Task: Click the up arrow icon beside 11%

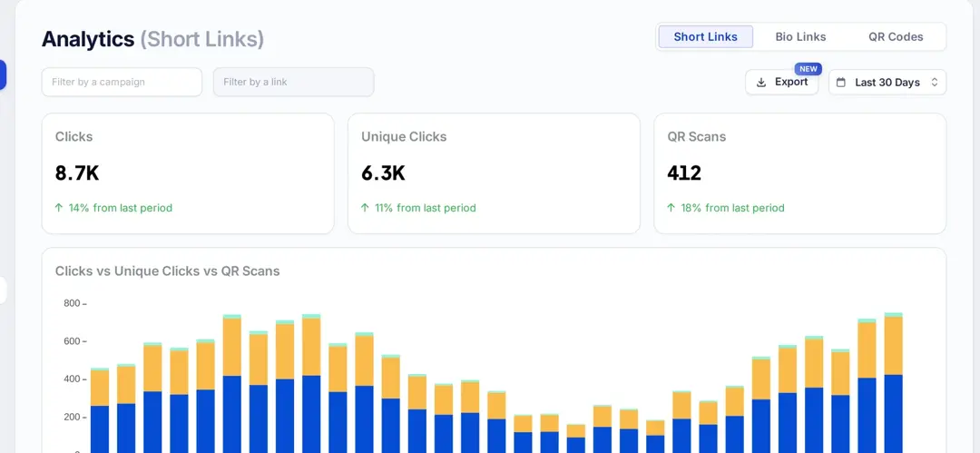Action: pos(365,208)
